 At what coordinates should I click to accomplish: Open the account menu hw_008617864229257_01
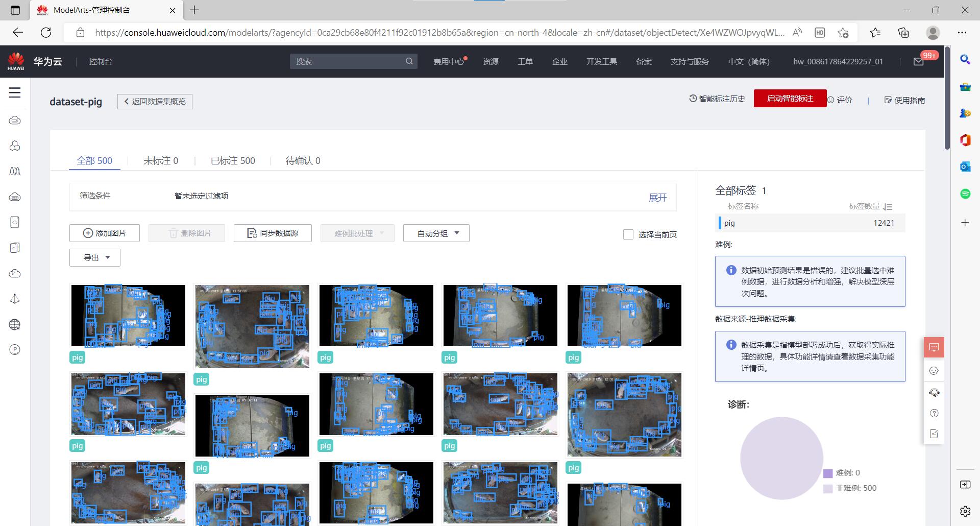point(838,61)
